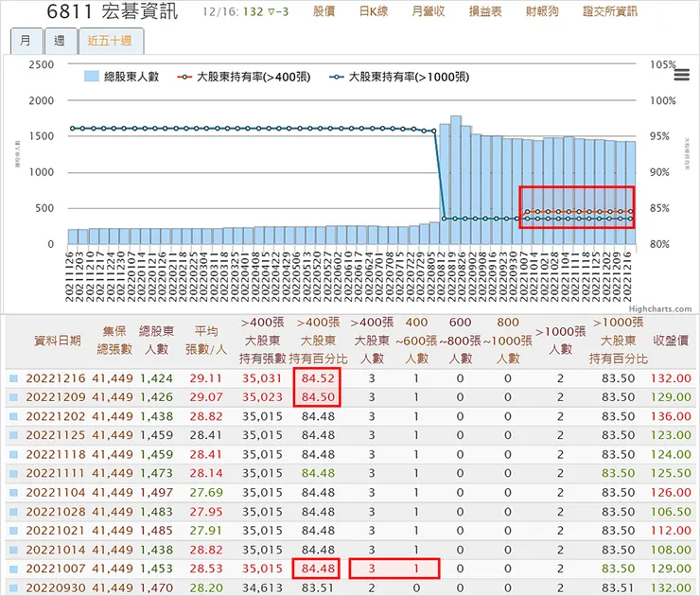The height and width of the screenshot is (596, 700).
Task: Click the blue square icon beside 20221028
Action: (14, 512)
